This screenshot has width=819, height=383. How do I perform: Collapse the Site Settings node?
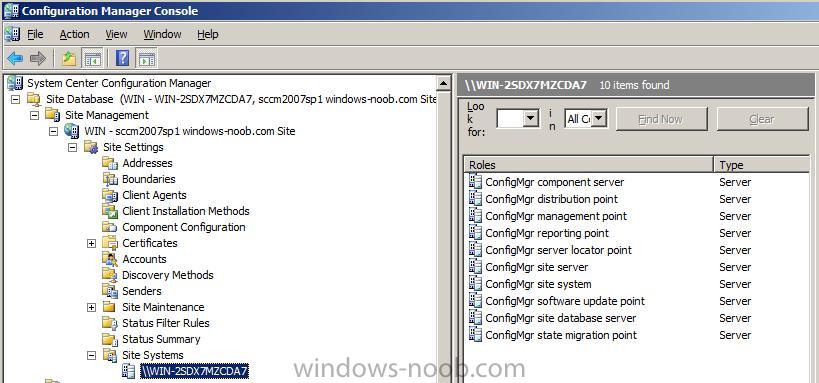click(72, 147)
